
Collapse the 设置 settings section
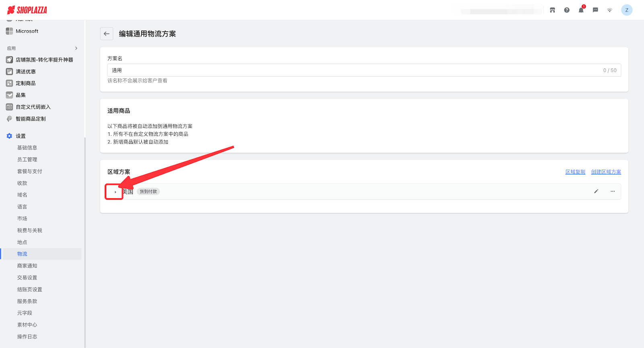coord(21,136)
